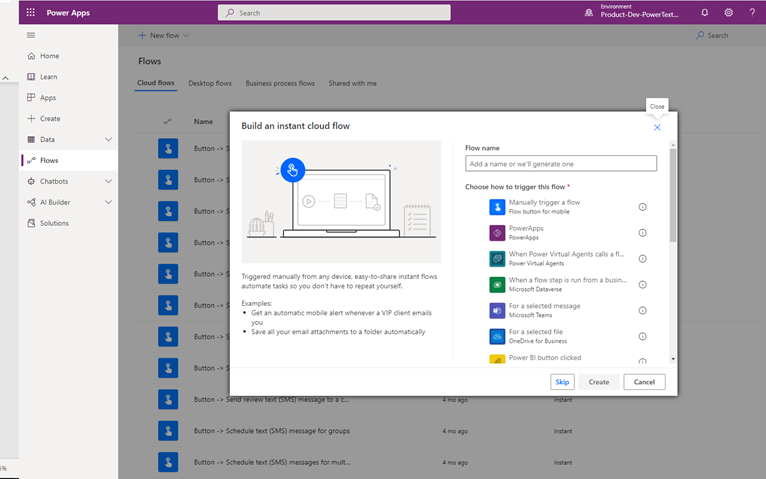Switch to Cloud flows tab
The width and height of the screenshot is (766, 479).
[155, 83]
